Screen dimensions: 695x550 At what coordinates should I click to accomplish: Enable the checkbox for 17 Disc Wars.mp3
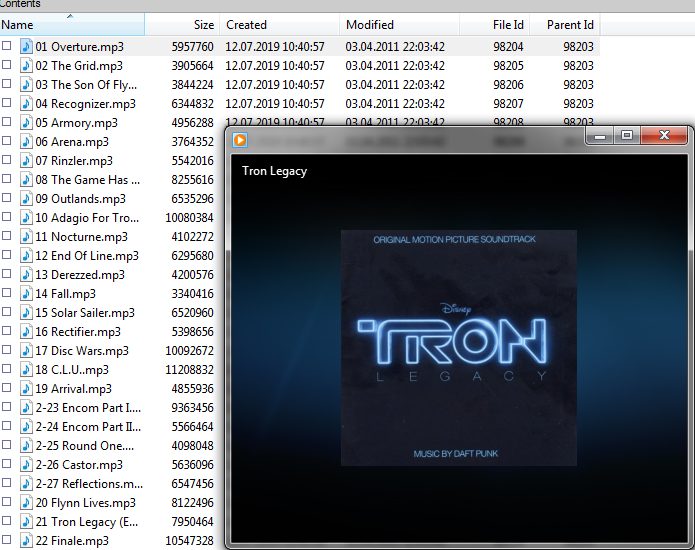point(6,350)
